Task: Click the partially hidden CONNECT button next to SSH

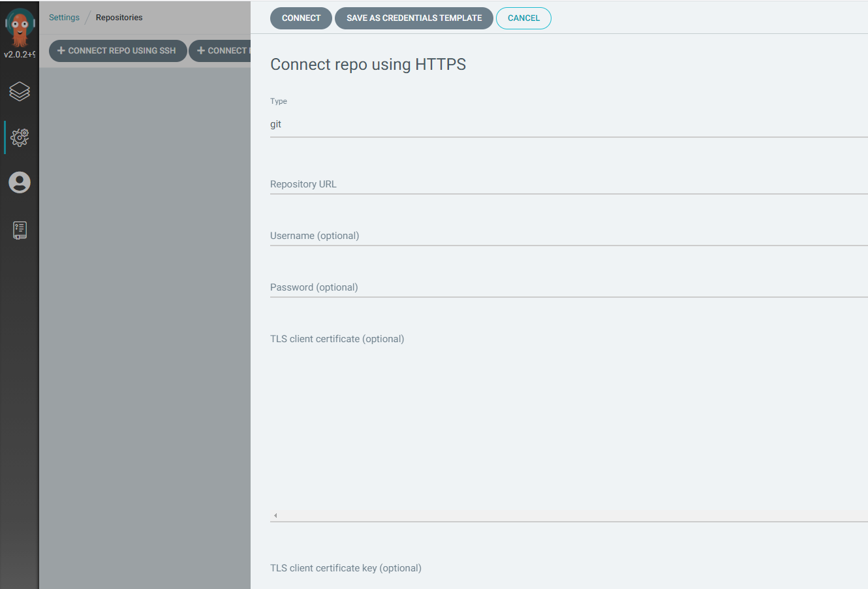Action: tap(221, 51)
